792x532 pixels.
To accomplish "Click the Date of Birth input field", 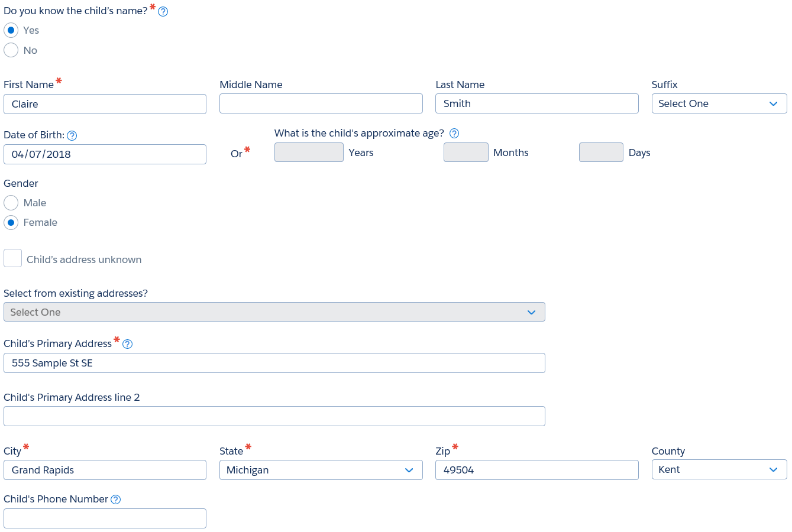I will (x=105, y=154).
